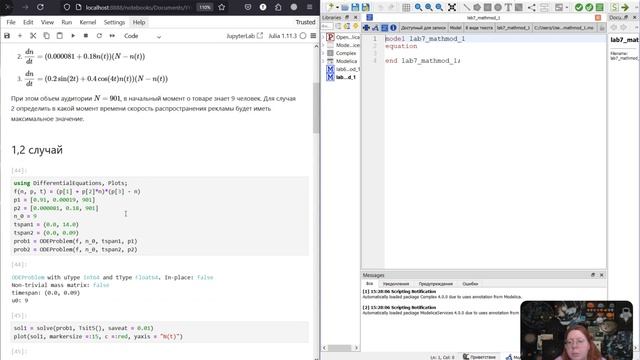This screenshot has width=640, height=360.
Task: Select the Text shape tool
Action: (508, 7)
